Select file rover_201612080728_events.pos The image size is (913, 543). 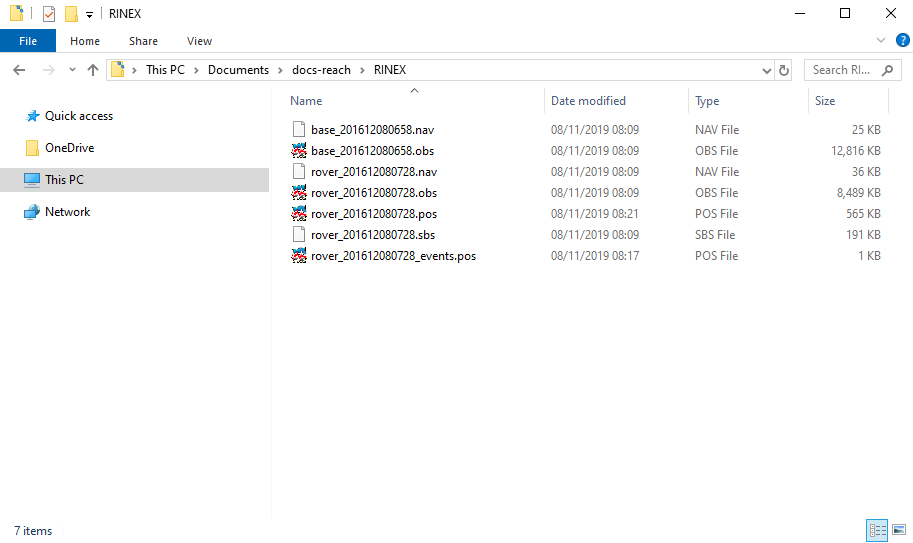point(393,255)
